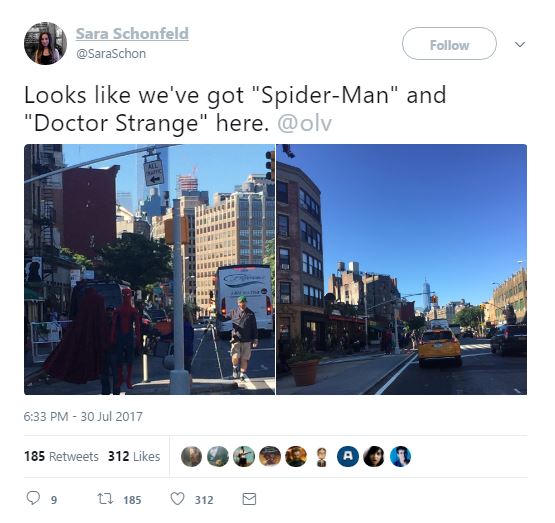Click the first liker avatar in the row

click(191, 456)
